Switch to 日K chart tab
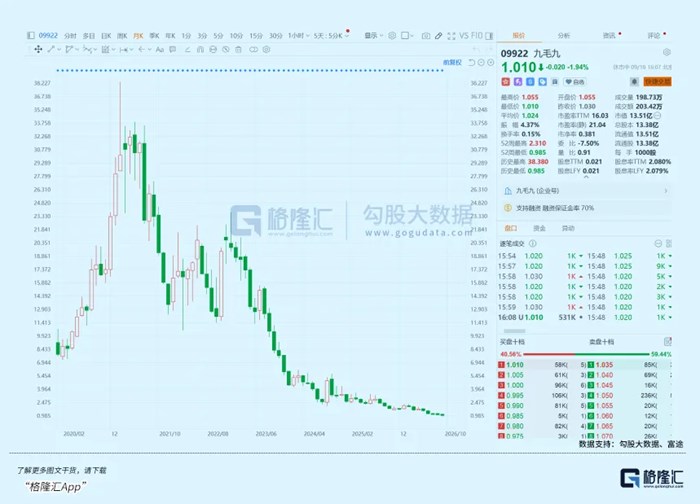The image size is (700, 504). [106, 36]
